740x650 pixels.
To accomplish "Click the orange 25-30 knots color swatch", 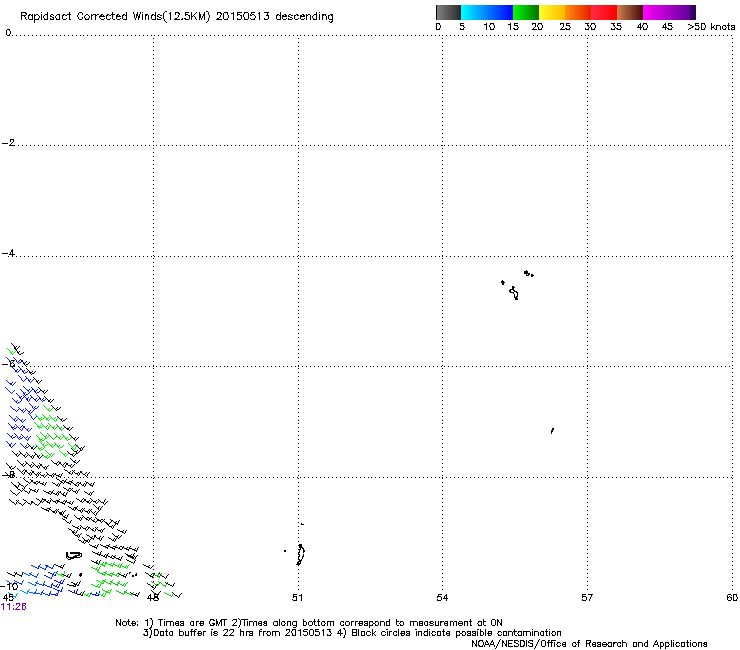I will [x=578, y=12].
